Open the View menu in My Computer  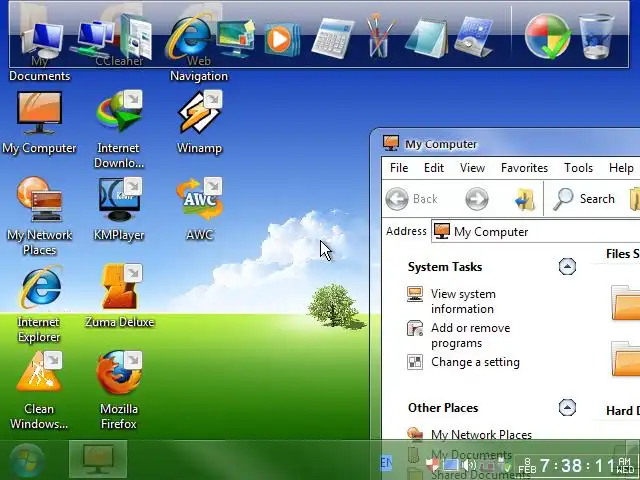click(472, 168)
